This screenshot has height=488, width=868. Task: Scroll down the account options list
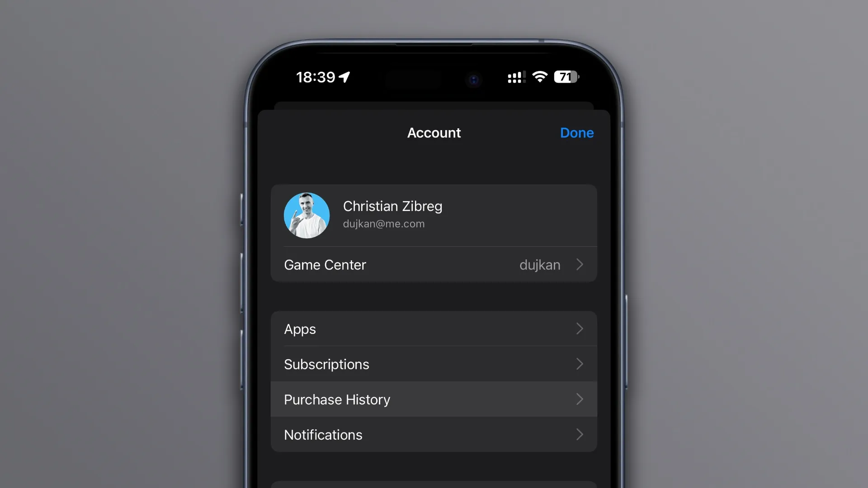(x=434, y=381)
